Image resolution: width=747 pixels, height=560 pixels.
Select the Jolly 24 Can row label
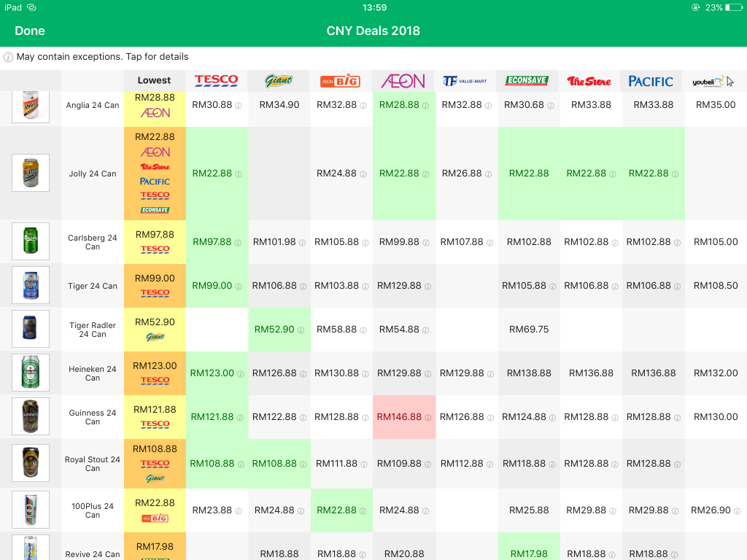point(93,174)
